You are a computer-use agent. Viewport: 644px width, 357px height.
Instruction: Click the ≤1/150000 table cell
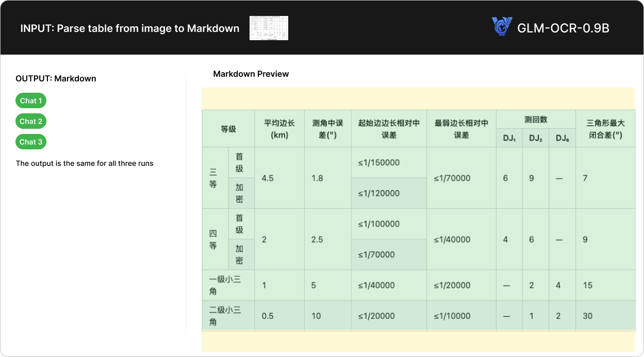pyautogui.click(x=379, y=163)
